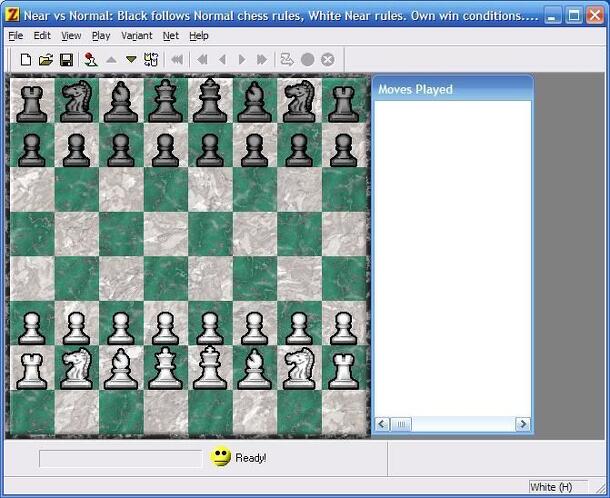Open a saved game with folder icon
The image size is (610, 498).
(x=46, y=60)
